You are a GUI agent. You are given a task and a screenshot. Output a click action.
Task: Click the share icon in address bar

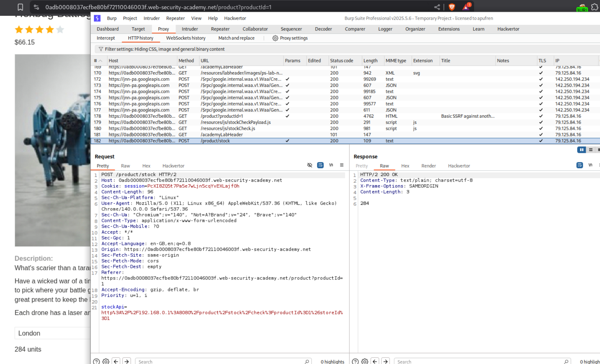tap(437, 7)
